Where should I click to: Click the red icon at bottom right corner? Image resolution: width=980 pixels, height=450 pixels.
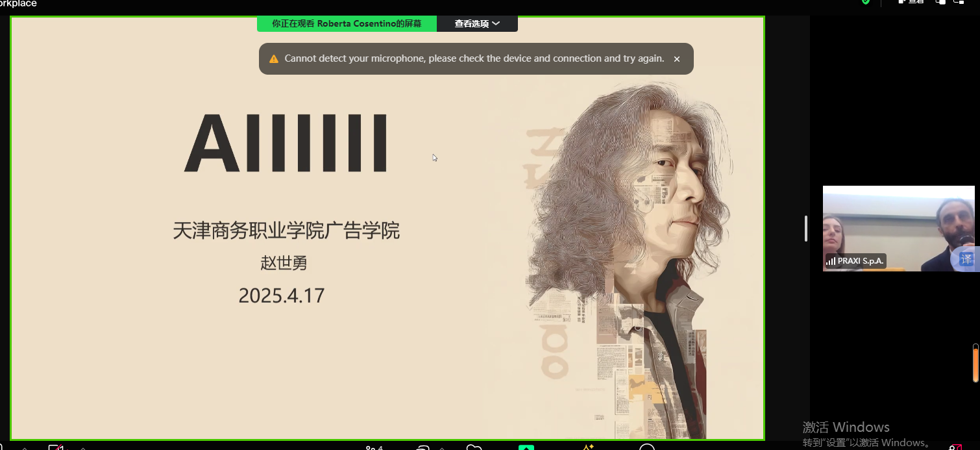tap(955, 447)
